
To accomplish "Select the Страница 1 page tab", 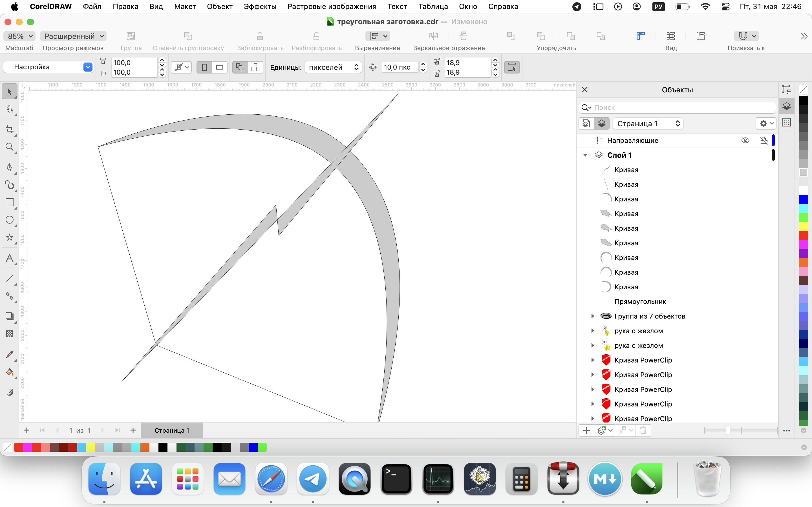I will [x=172, y=430].
